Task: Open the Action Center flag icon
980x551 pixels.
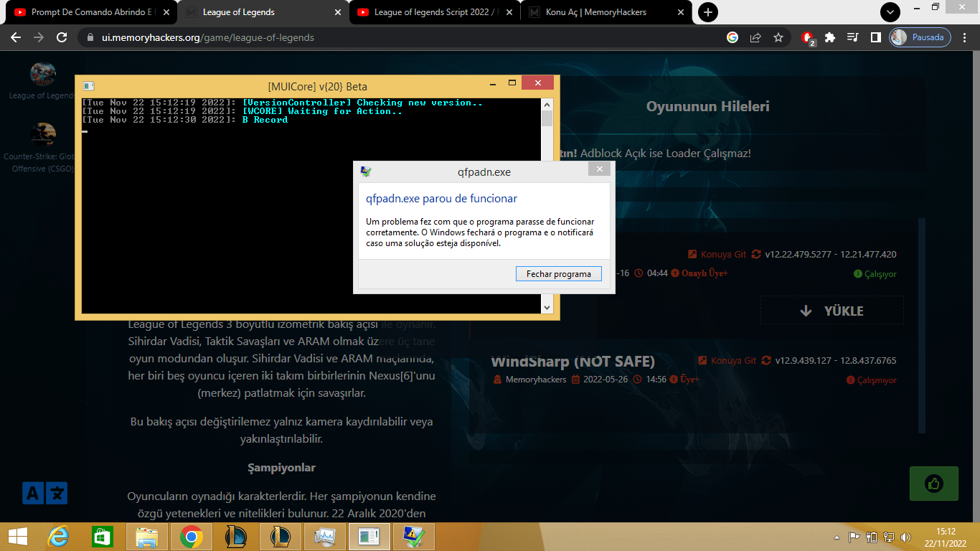Action: [x=854, y=537]
